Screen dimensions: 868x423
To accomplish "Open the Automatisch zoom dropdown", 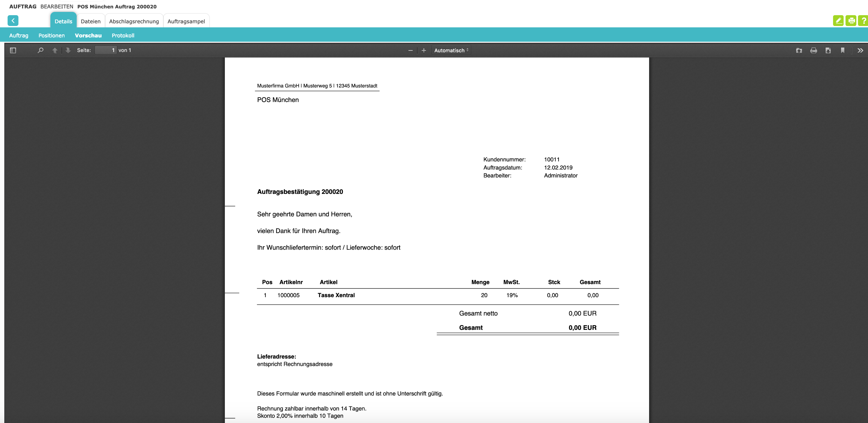I will point(451,51).
